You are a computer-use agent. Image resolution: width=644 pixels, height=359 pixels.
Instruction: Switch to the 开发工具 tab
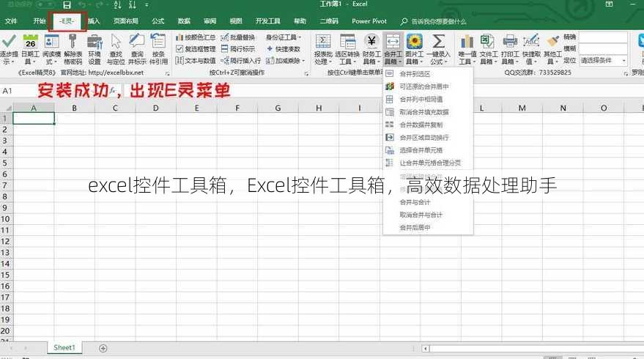click(268, 21)
